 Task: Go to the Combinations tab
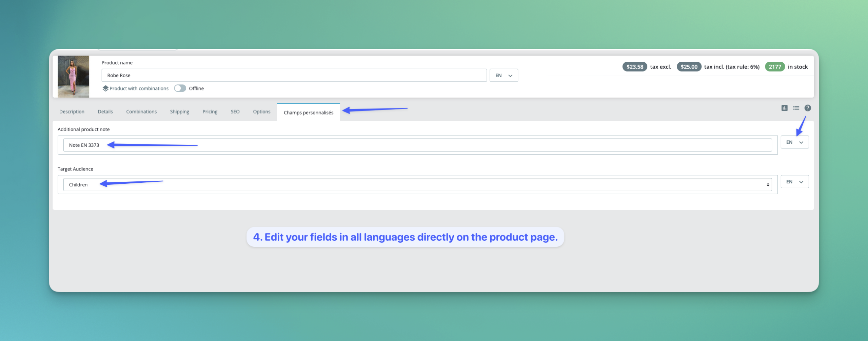click(141, 112)
